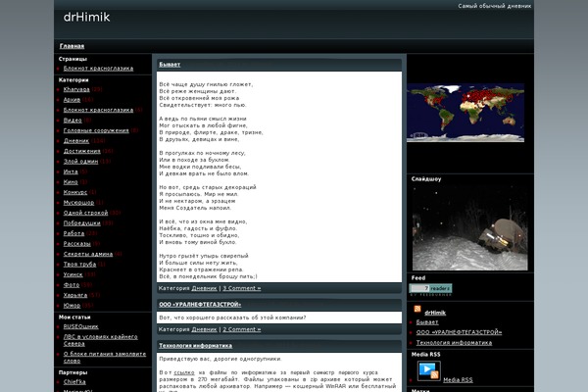
Task: Open the Работа category
Action: pyautogui.click(x=73, y=233)
